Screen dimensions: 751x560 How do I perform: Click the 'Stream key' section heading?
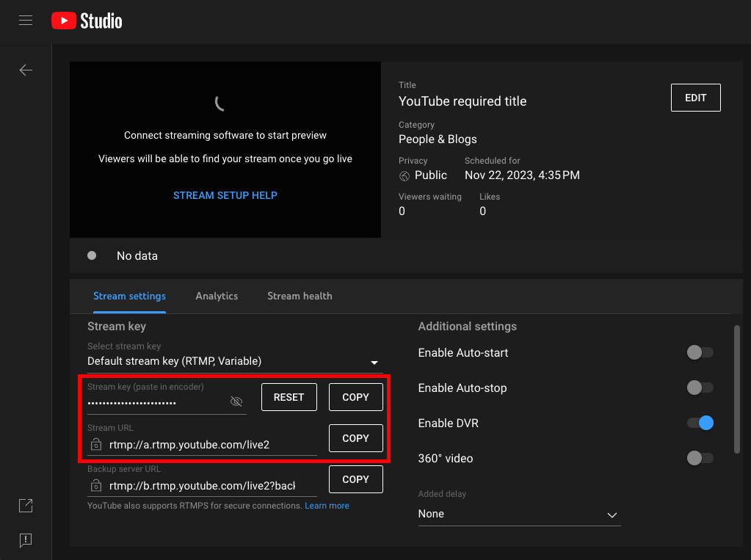pyautogui.click(x=117, y=326)
